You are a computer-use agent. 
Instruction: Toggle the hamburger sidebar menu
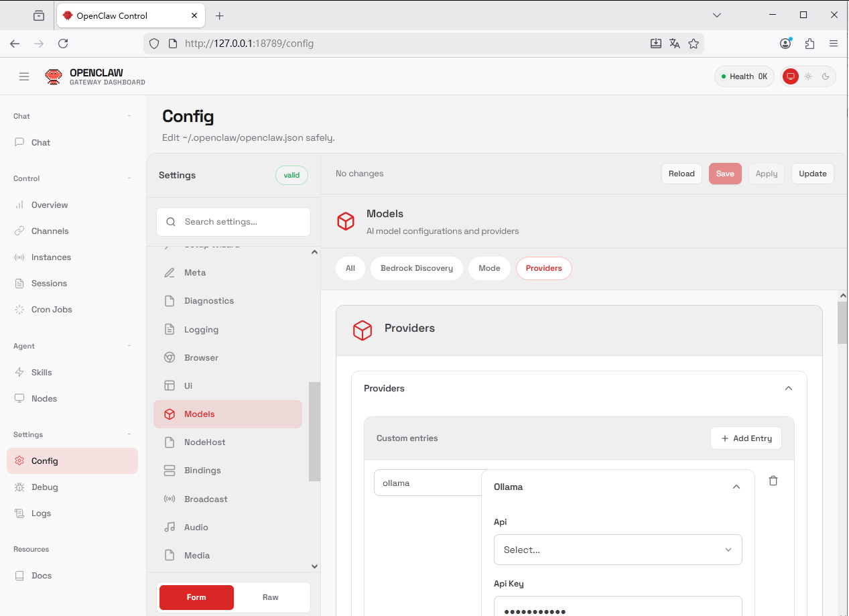24,76
